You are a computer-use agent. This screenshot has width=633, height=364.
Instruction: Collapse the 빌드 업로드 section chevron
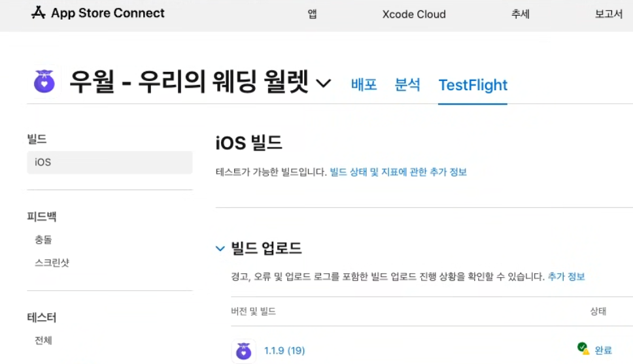(x=220, y=248)
